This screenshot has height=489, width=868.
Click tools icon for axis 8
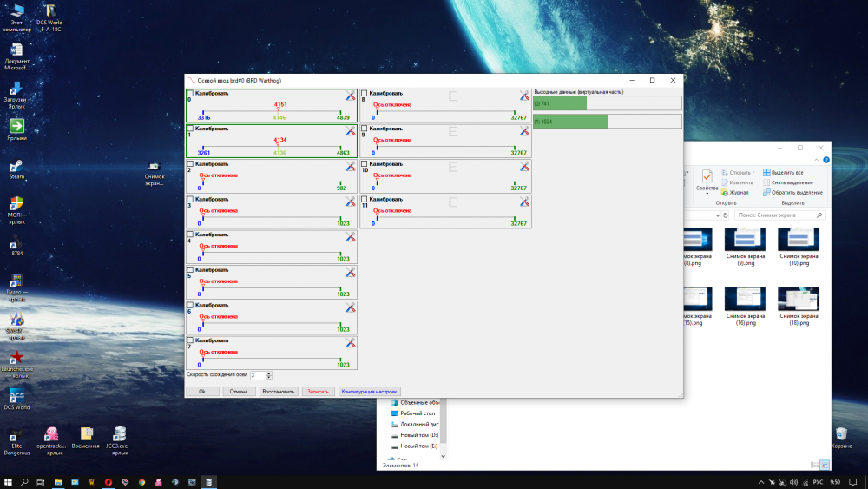coord(524,96)
